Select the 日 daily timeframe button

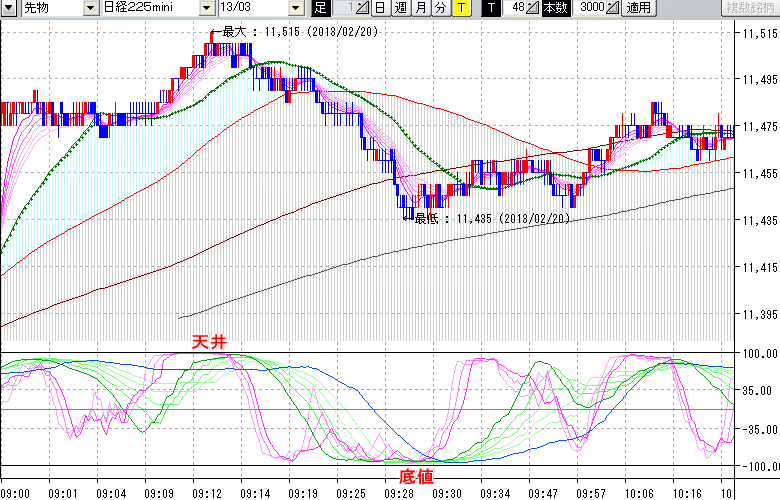[x=380, y=8]
